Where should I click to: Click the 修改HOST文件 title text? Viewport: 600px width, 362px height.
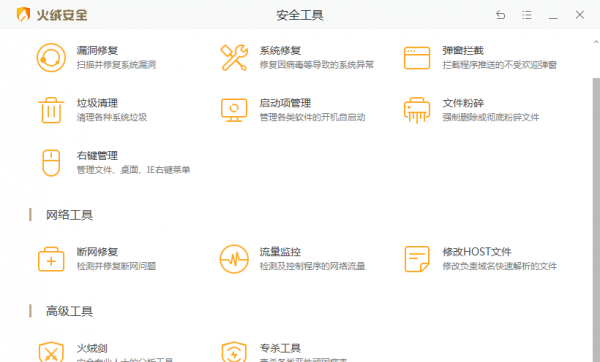[477, 252]
